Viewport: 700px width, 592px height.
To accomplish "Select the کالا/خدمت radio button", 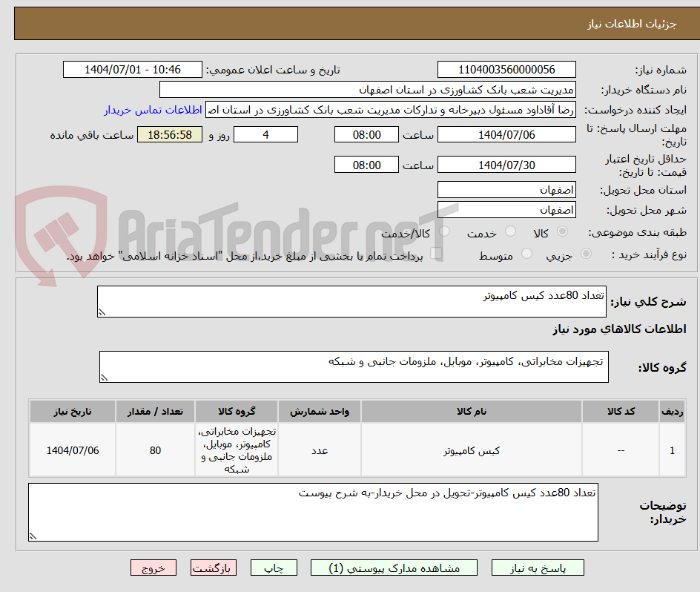I will coord(443,231).
